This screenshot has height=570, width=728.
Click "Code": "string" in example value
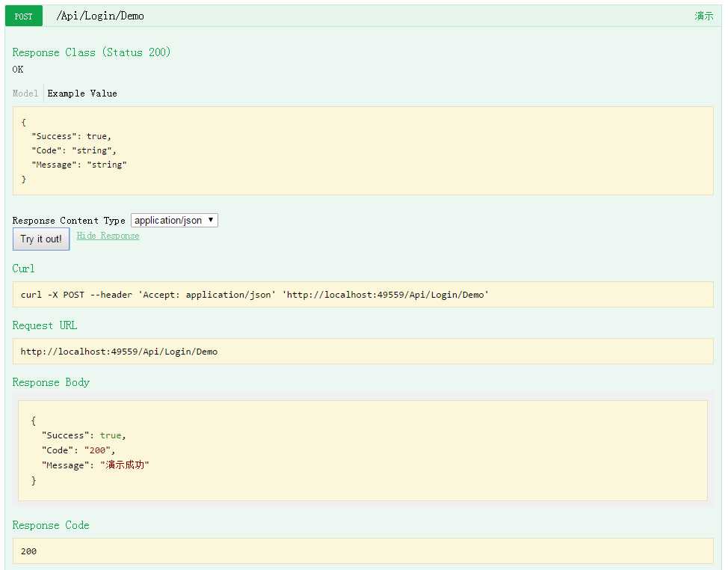(74, 150)
